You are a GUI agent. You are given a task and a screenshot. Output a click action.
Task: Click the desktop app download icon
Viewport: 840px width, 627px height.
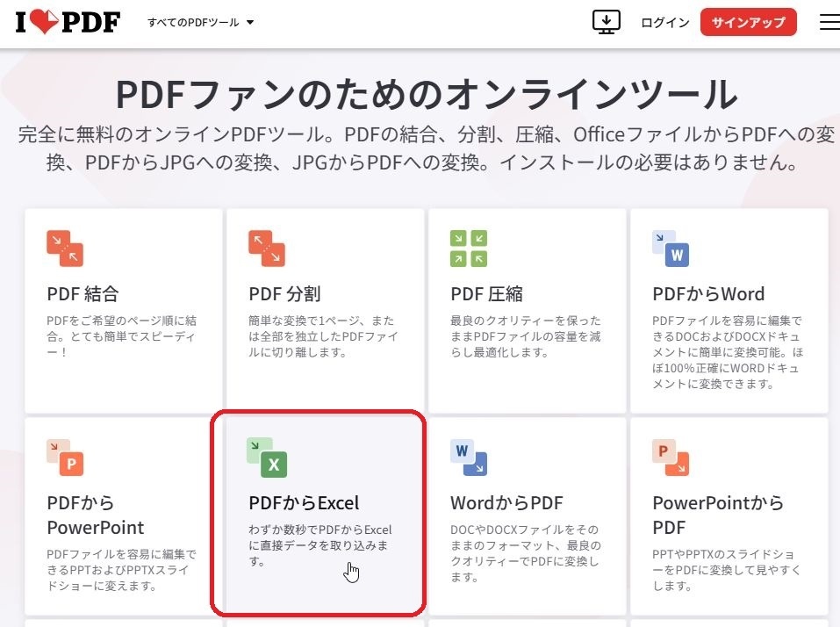(x=606, y=22)
